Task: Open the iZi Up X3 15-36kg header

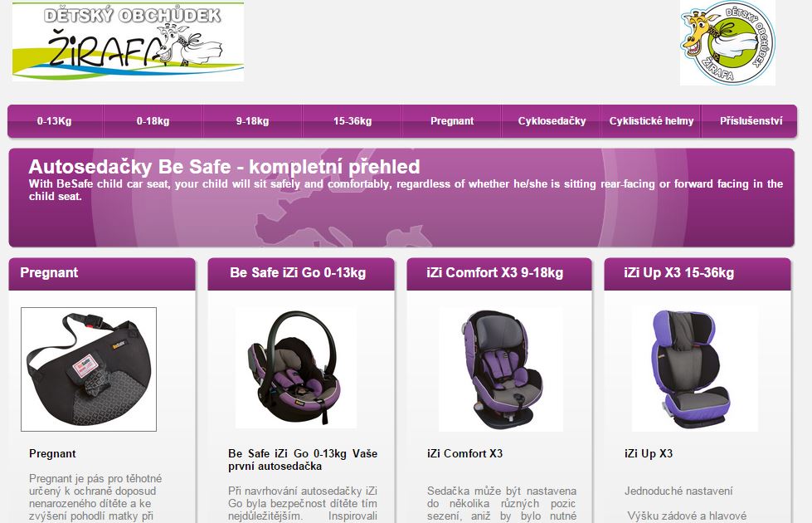Action: [698, 274]
